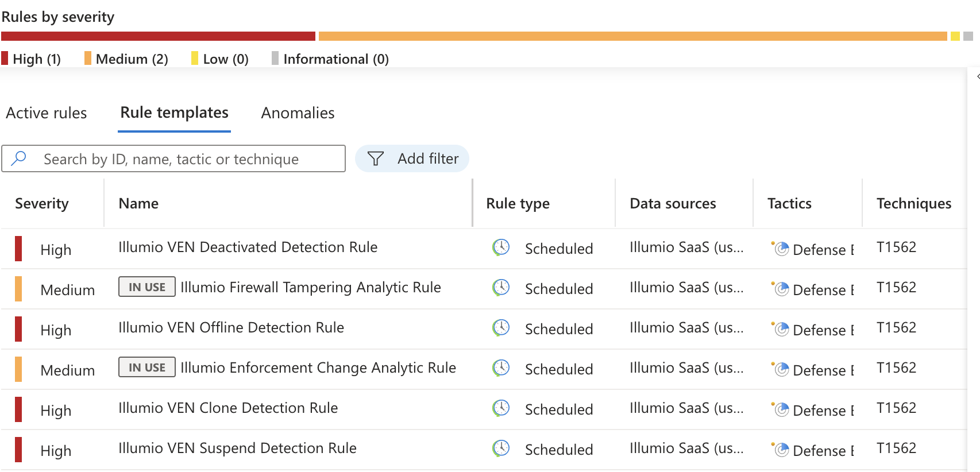
Task: Click clock icon for Firewall Tampering rule
Action: 501,288
